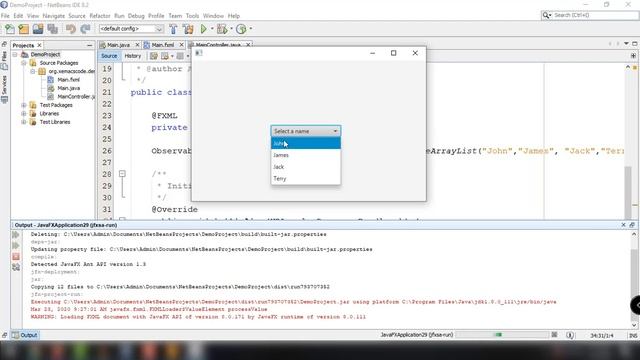
Task: Click the Debug Project toolbar icon
Action: [222, 29]
